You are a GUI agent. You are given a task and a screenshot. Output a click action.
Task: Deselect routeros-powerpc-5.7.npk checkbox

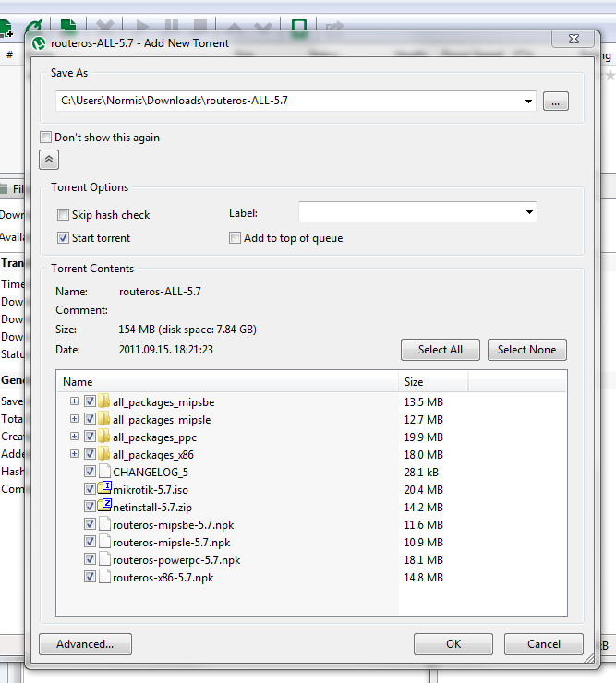(x=90, y=558)
